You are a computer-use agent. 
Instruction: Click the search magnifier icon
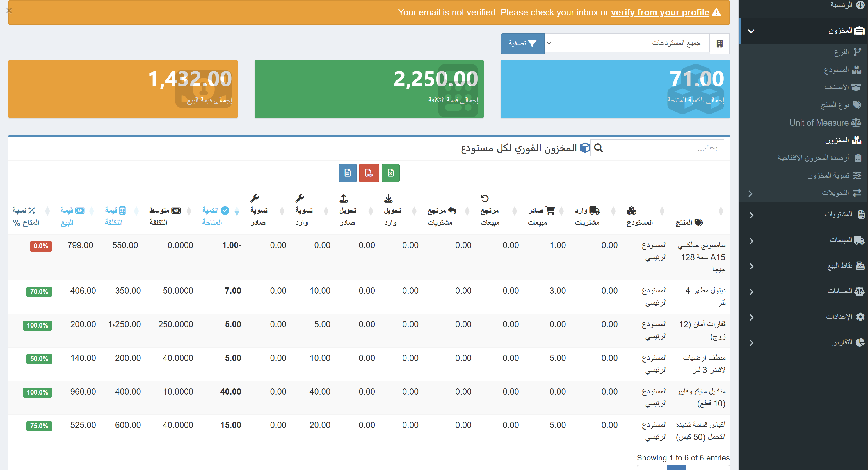click(598, 148)
